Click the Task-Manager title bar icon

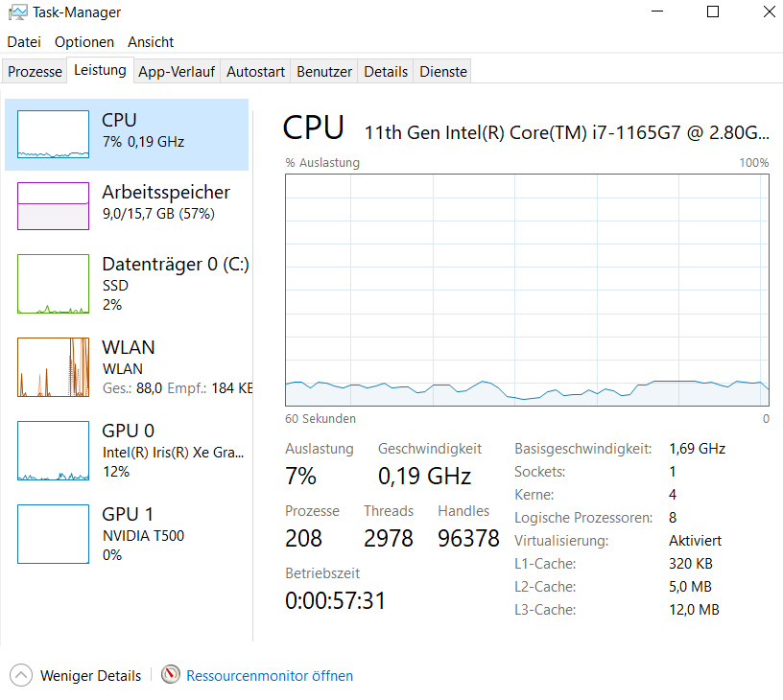17,12
